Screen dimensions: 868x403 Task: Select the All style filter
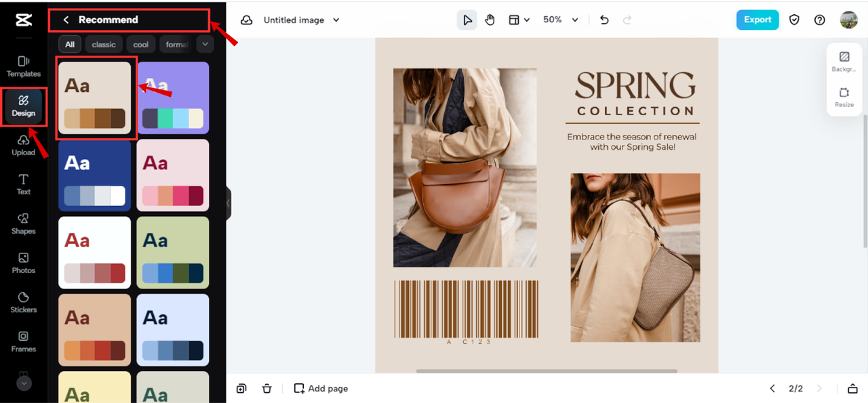tap(70, 45)
